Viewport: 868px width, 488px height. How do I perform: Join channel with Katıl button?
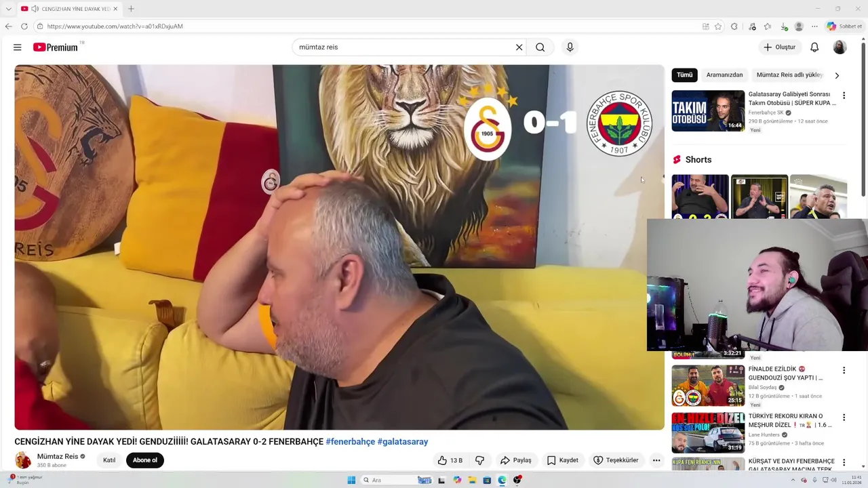click(109, 460)
